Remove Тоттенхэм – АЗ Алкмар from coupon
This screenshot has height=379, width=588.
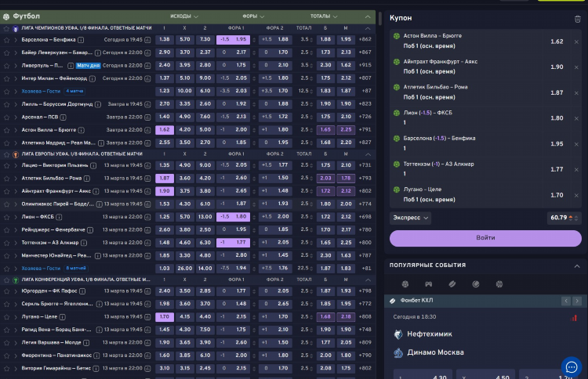tap(576, 170)
